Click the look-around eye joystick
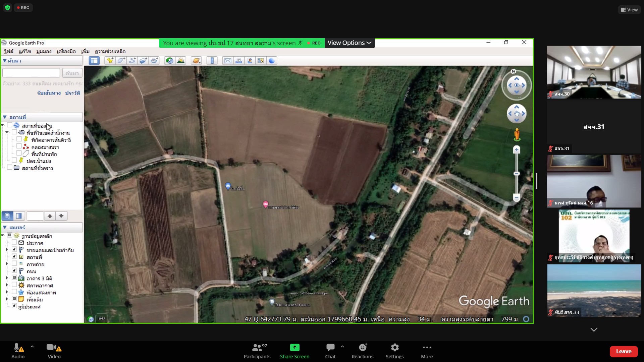The width and height of the screenshot is (644, 362). tap(517, 85)
